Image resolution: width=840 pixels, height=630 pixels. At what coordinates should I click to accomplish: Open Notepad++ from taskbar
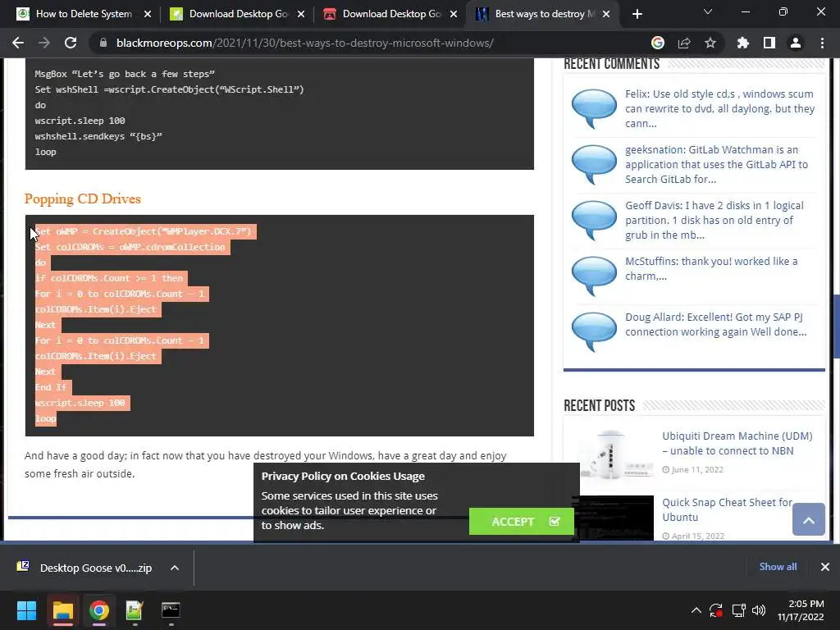135,610
